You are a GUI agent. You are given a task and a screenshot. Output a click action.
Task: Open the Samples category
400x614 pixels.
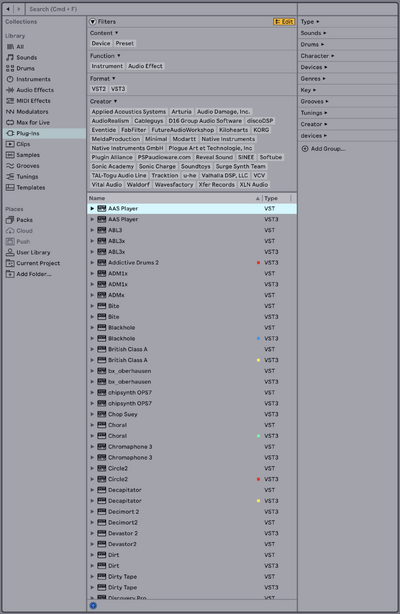click(27, 155)
